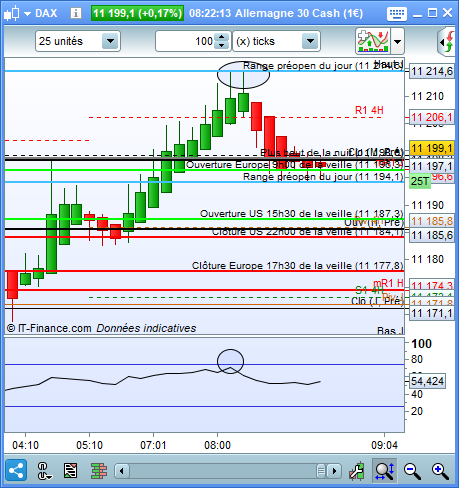Click the R1 4H resistance label

click(369, 110)
